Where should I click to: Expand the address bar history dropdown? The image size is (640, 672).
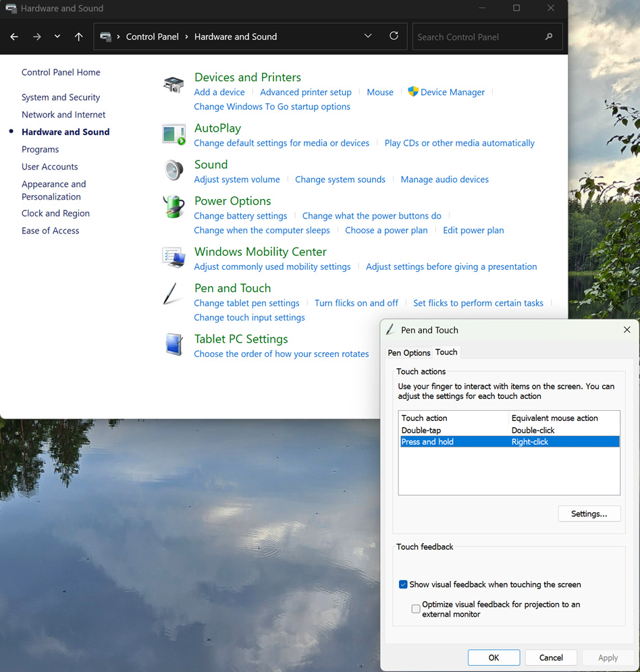coord(368,36)
